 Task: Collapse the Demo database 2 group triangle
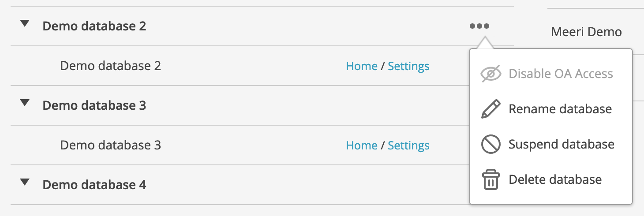25,24
